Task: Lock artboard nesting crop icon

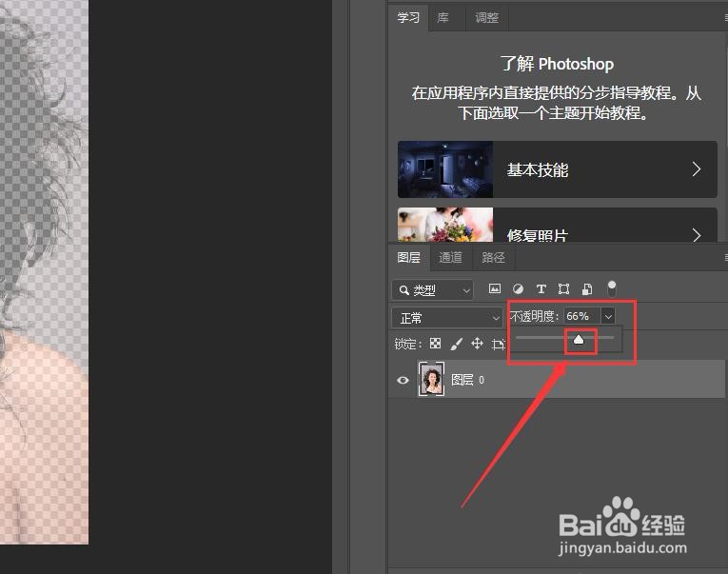Action: (x=498, y=345)
